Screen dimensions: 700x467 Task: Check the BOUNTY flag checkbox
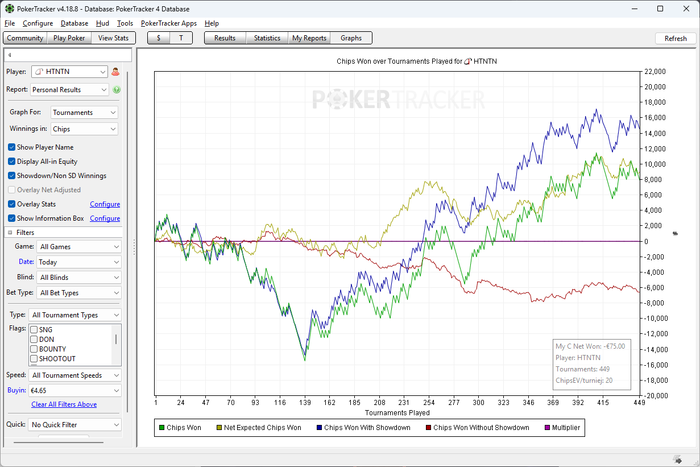[33, 349]
